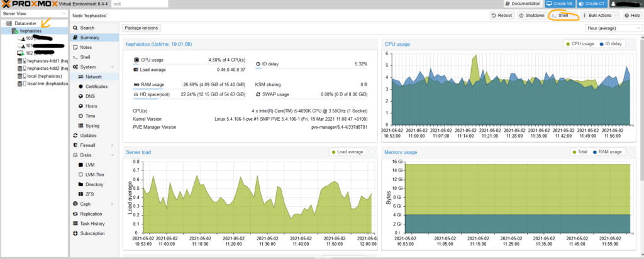The width and height of the screenshot is (644, 259).
Task: Click the hard drive icon beside Disks
Action: (75, 155)
